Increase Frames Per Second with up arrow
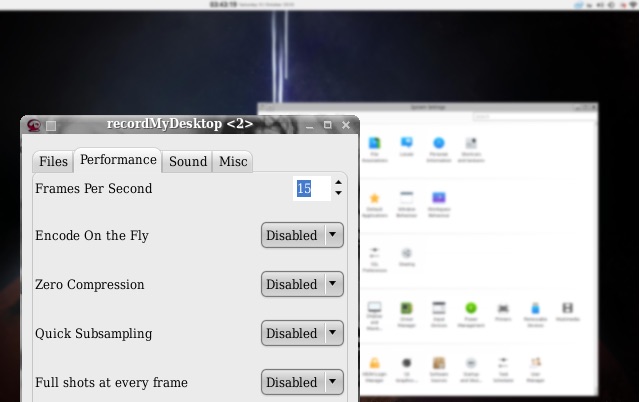Image resolution: width=640 pixels, height=402 pixels. point(338,182)
